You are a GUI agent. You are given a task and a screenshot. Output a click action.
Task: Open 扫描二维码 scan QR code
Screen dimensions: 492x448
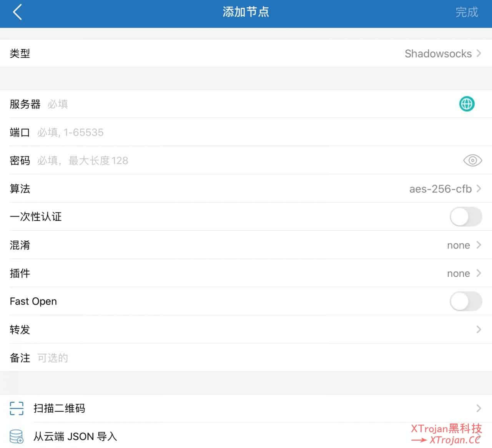point(59,408)
